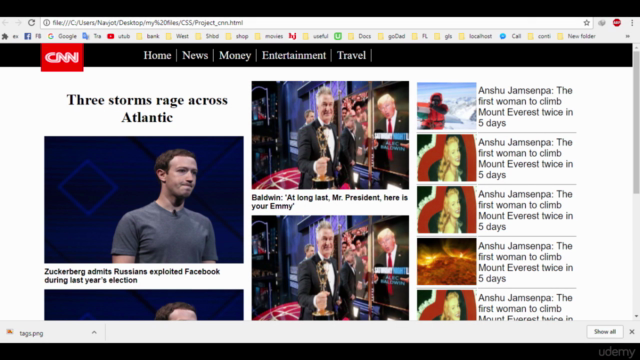Click the scrollbar up arrow

(x=636, y=47)
